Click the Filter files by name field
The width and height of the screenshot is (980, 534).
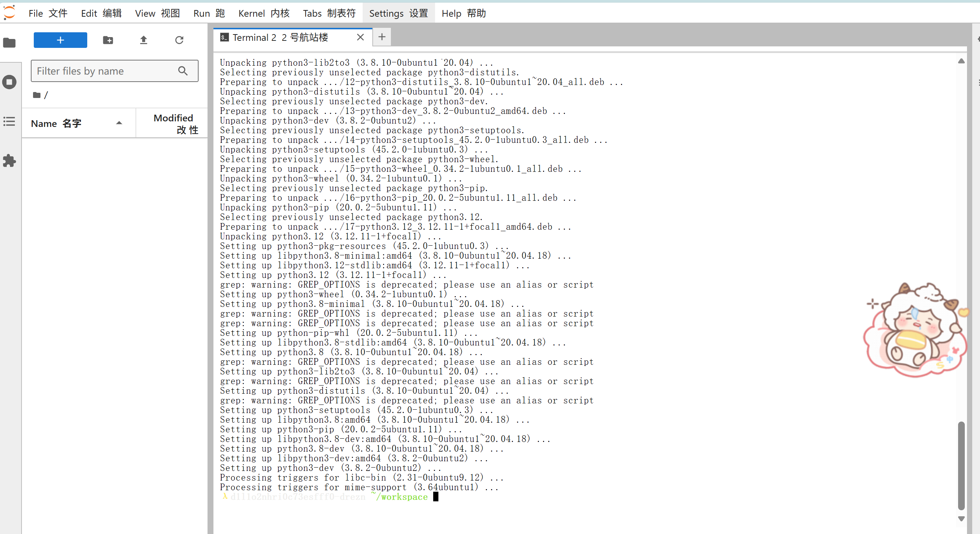pos(114,71)
